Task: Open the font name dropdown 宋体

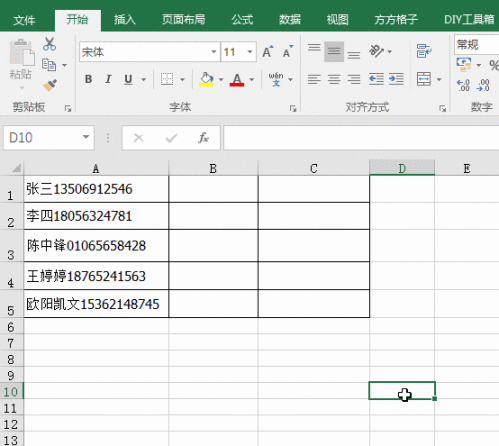Action: (213, 52)
